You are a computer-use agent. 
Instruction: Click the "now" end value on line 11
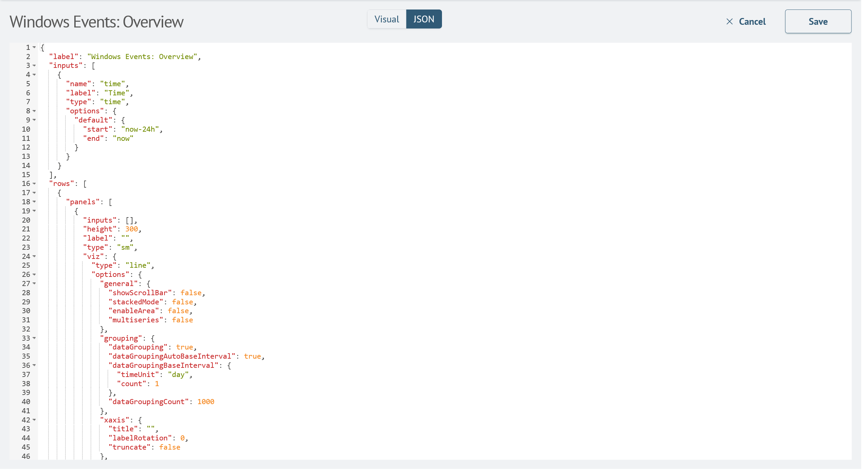pyautogui.click(x=123, y=138)
